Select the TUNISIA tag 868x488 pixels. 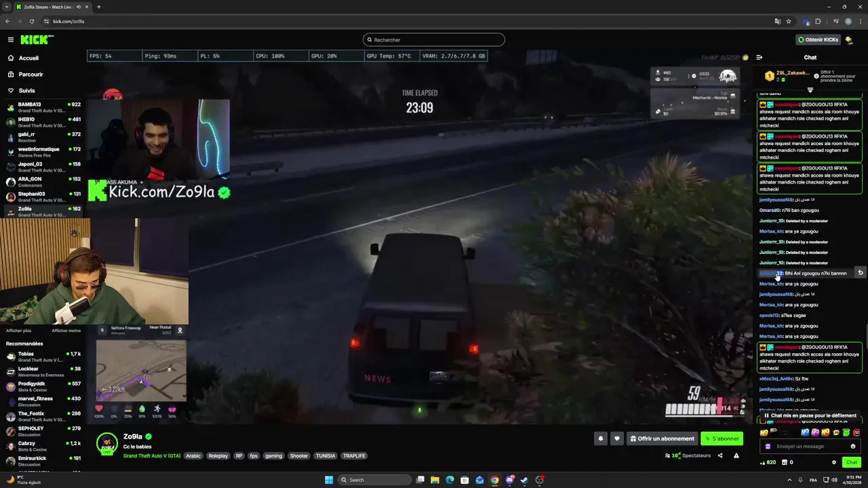point(325,455)
